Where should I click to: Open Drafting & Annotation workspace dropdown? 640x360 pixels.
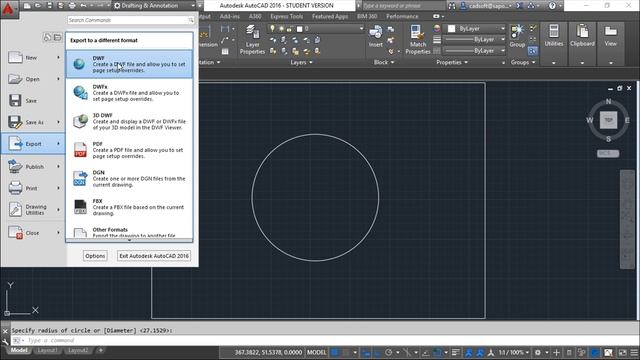point(154,6)
